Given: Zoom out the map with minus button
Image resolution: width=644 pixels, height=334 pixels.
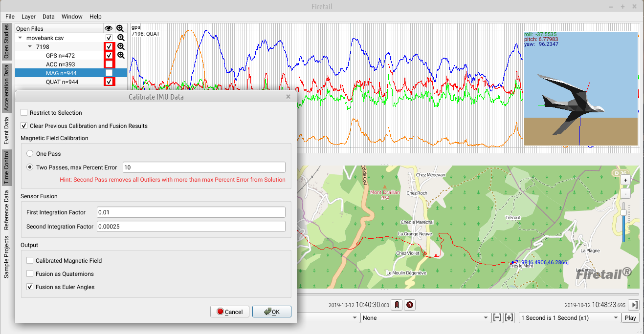Looking at the screenshot, I should pyautogui.click(x=625, y=193).
